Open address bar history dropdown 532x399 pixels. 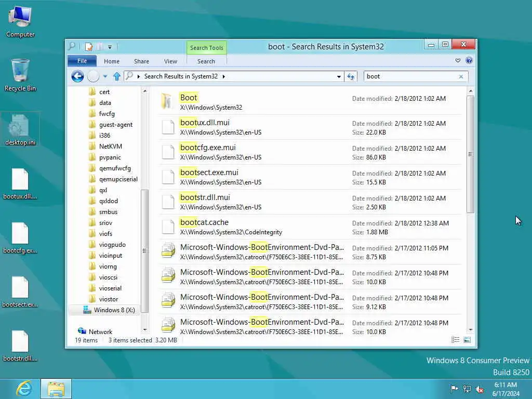click(339, 77)
